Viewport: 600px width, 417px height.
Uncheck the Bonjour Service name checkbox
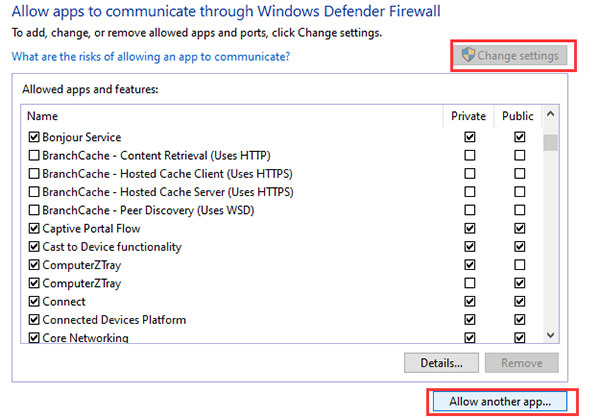34,137
